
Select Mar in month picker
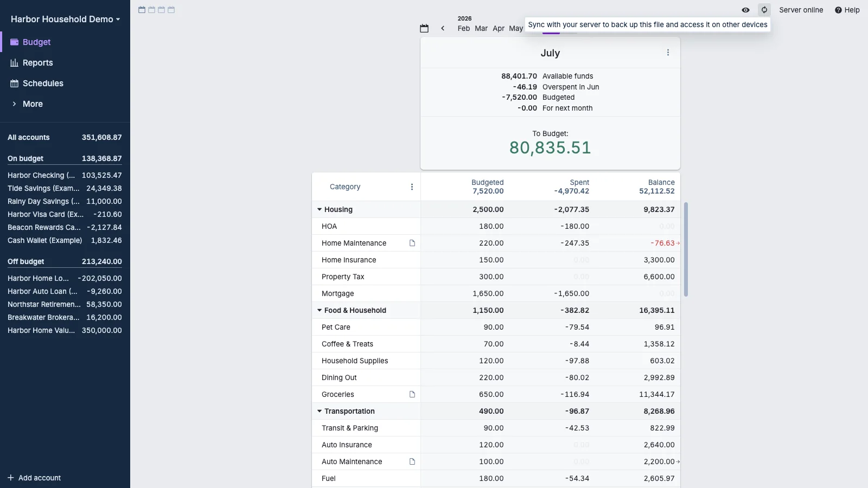coord(481,28)
